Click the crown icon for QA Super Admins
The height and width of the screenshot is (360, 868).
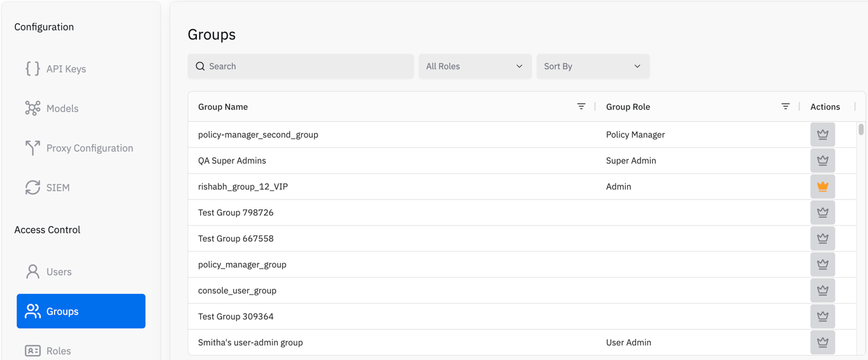[822, 161]
